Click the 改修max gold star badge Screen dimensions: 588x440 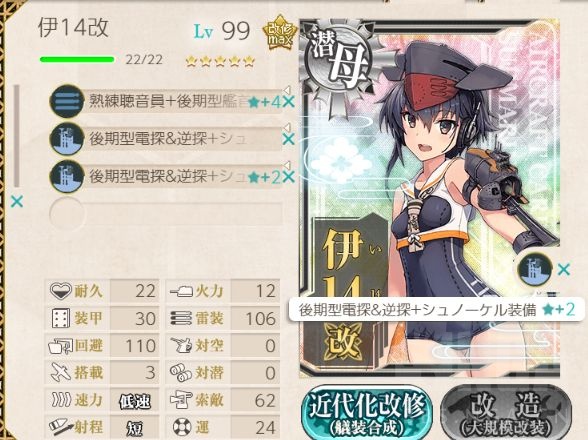pos(279,33)
